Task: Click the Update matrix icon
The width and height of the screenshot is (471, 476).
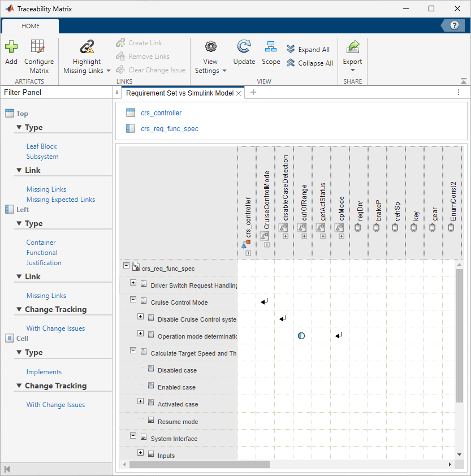Action: coord(244,46)
